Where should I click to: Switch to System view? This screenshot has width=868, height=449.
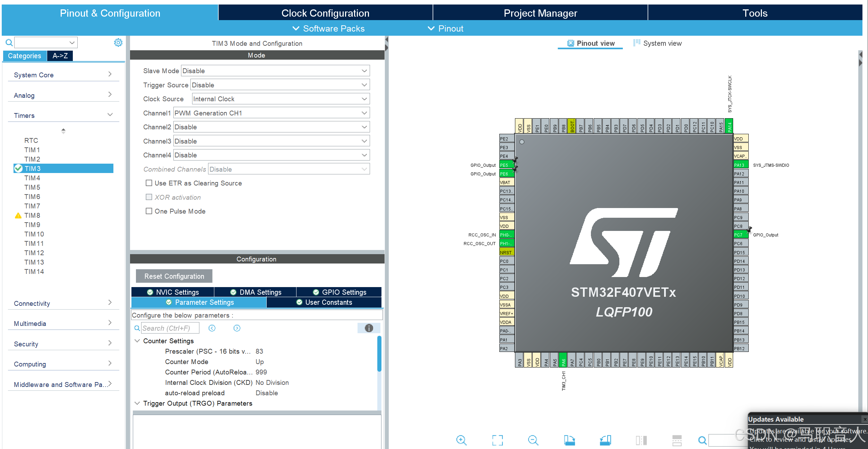tap(657, 43)
